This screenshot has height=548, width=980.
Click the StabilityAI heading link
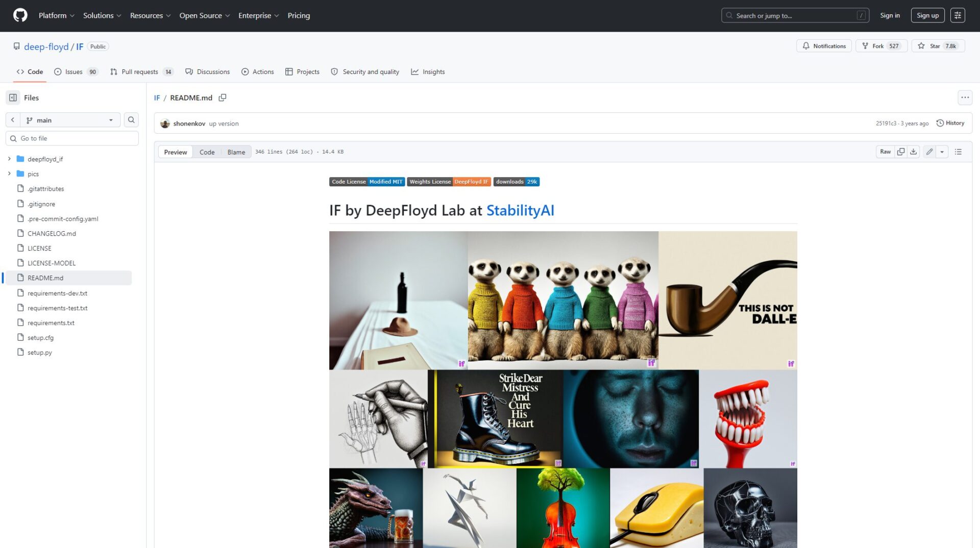pyautogui.click(x=520, y=210)
